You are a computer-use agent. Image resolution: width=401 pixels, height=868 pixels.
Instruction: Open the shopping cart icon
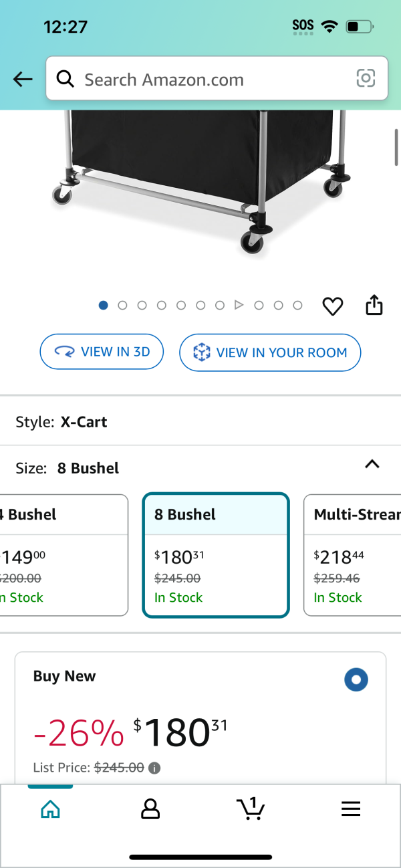[251, 808]
